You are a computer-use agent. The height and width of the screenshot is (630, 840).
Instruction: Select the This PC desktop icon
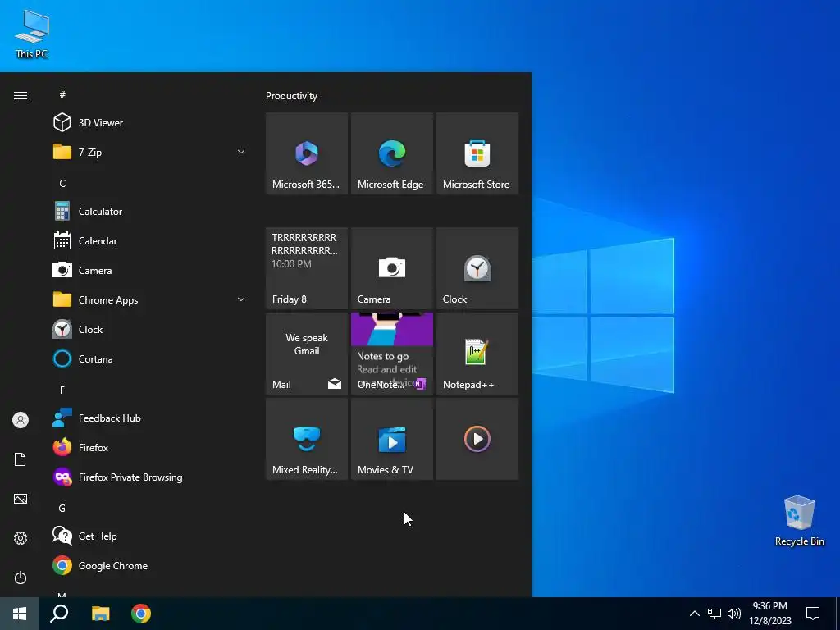(x=32, y=34)
